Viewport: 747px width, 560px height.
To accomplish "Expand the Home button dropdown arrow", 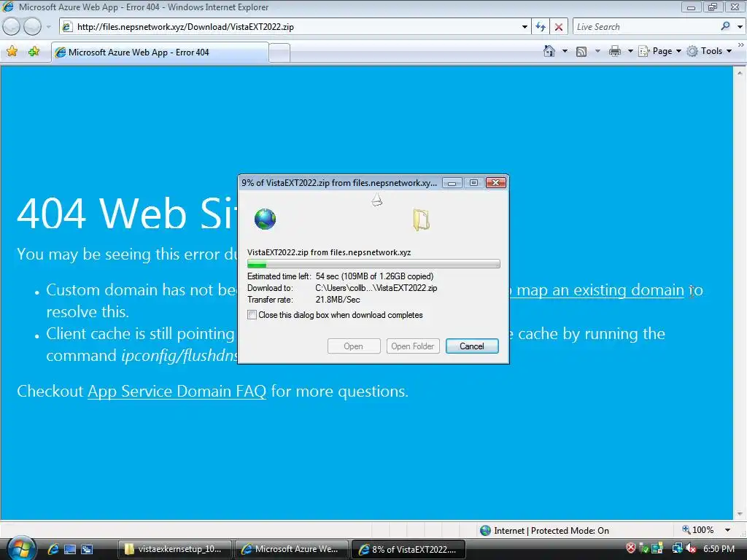I will point(565,51).
